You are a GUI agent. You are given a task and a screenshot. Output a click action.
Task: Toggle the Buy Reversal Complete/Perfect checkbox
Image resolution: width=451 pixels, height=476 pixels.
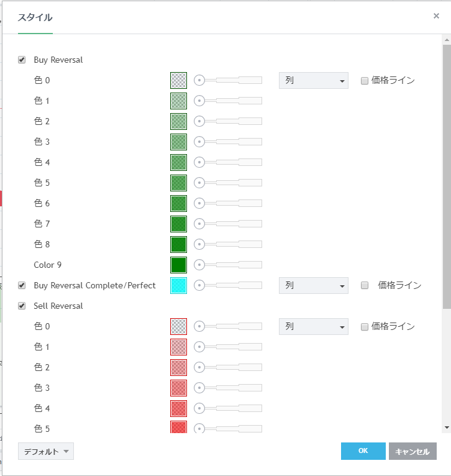22,285
